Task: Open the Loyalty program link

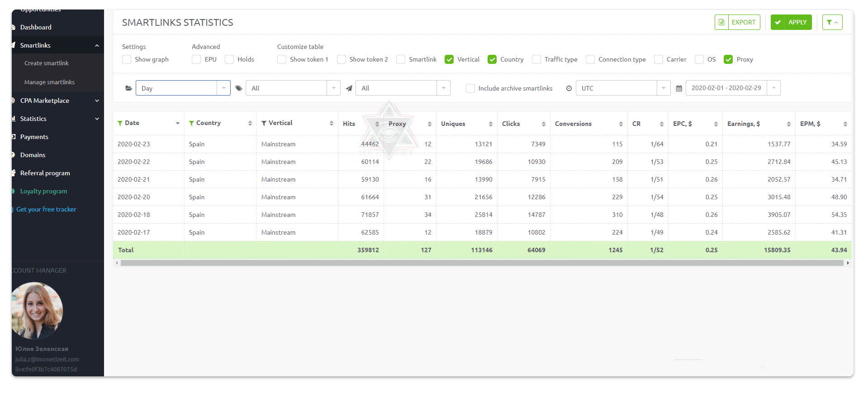Action: point(44,191)
